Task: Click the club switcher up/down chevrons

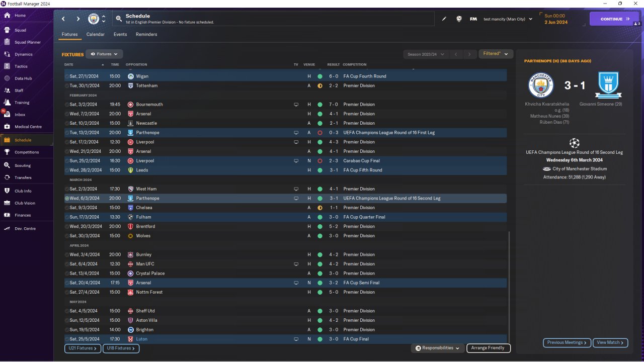Action: click(x=104, y=19)
